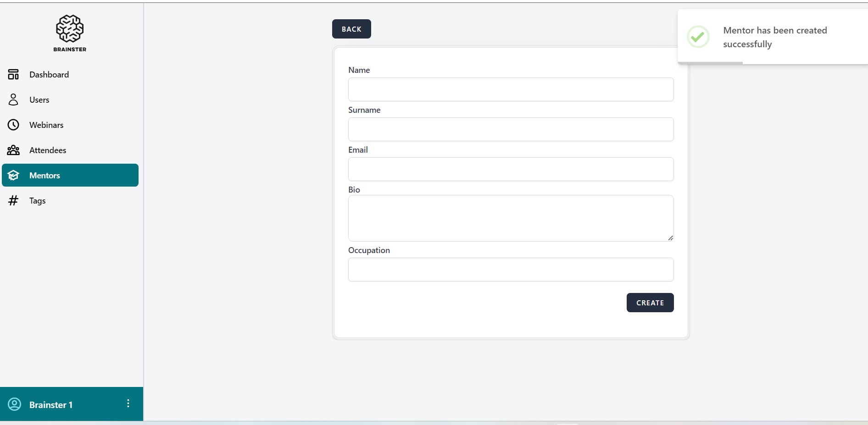The image size is (868, 425).
Task: Click the Mentors graduation cap icon
Action: [x=13, y=175]
